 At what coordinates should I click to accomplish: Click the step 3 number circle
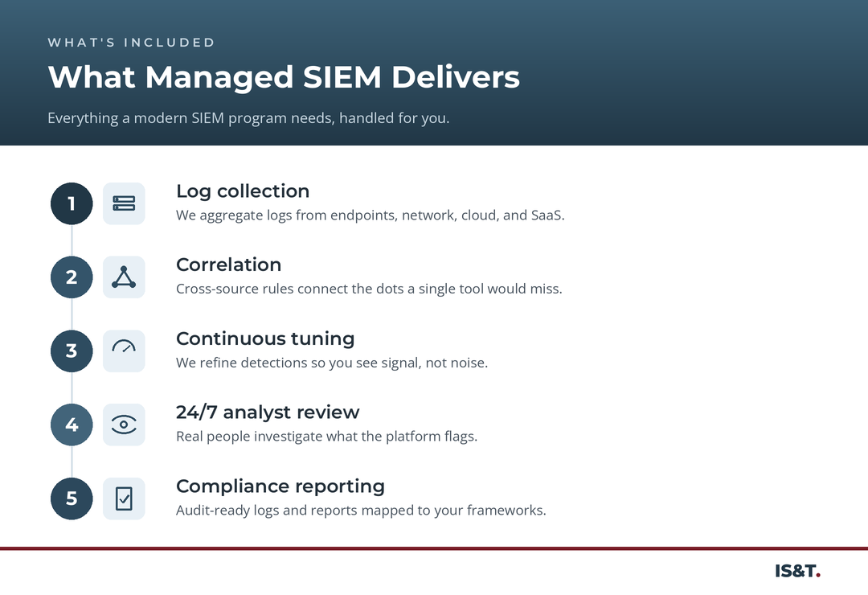[x=72, y=351]
